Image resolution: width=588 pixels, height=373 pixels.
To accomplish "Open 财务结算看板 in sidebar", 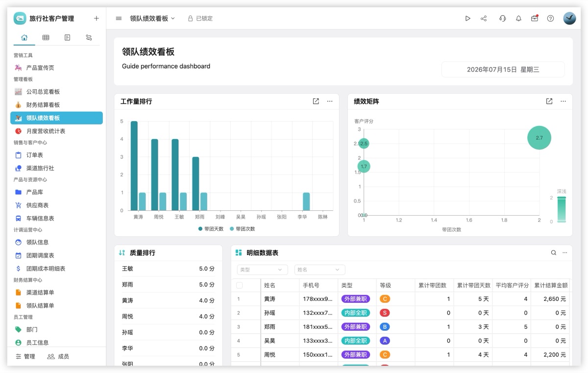I will coord(56,105).
